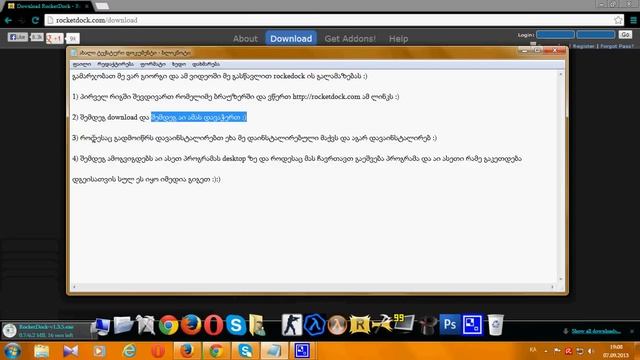Click the Go login button
This screenshot has height=360, width=640.
625,35
